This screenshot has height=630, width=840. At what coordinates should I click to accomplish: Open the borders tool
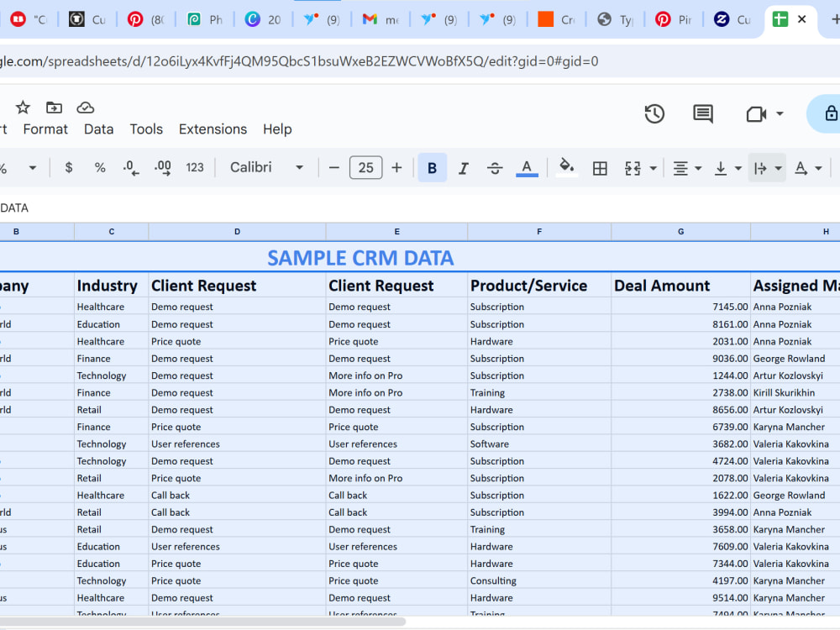point(600,168)
